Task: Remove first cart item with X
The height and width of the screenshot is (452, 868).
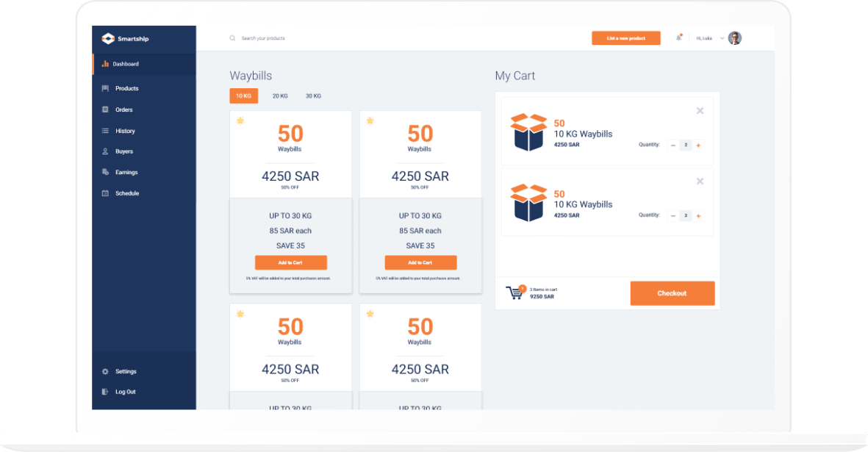Action: 700,111
